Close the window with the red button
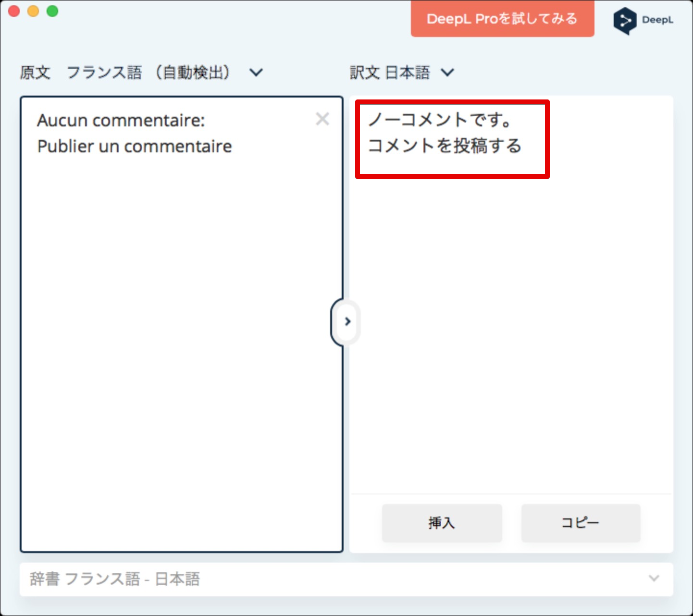The image size is (693, 616). (x=14, y=11)
